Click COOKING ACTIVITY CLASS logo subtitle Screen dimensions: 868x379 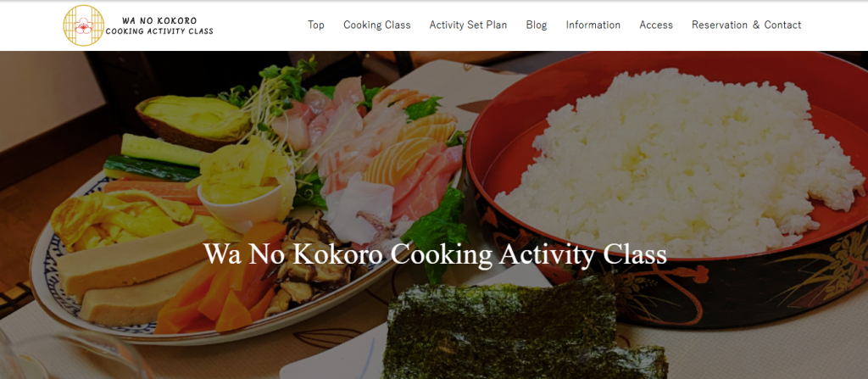click(159, 31)
